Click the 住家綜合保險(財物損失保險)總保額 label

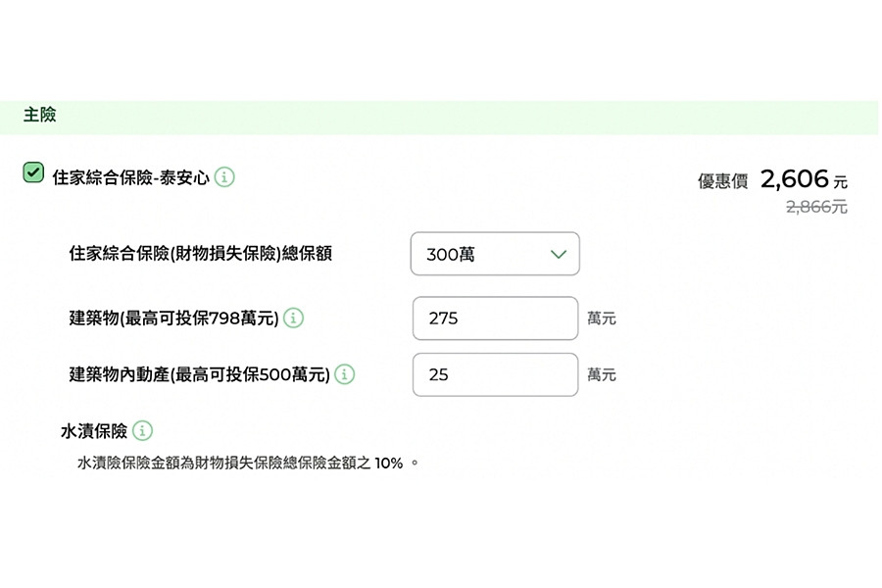200,253
